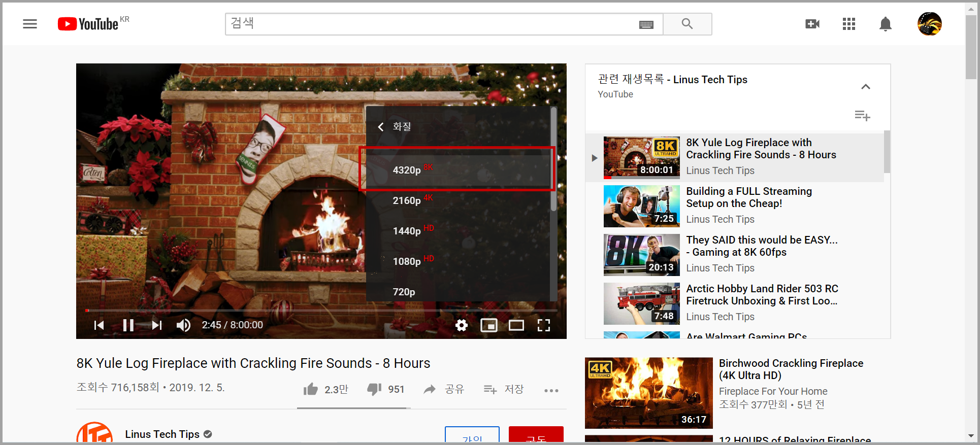Click the playlist panel scrollbar
Viewport: 980px width, 445px height.
click(887, 152)
